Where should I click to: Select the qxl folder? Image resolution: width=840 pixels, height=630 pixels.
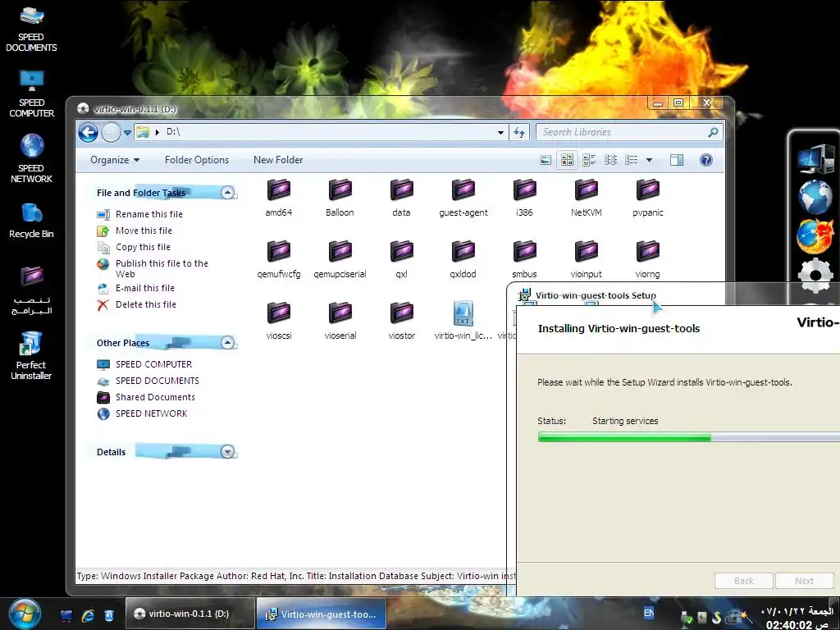(401, 258)
